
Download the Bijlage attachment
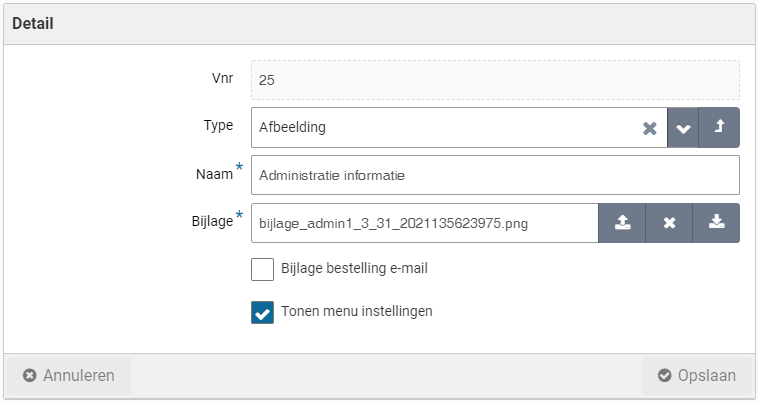point(716,223)
